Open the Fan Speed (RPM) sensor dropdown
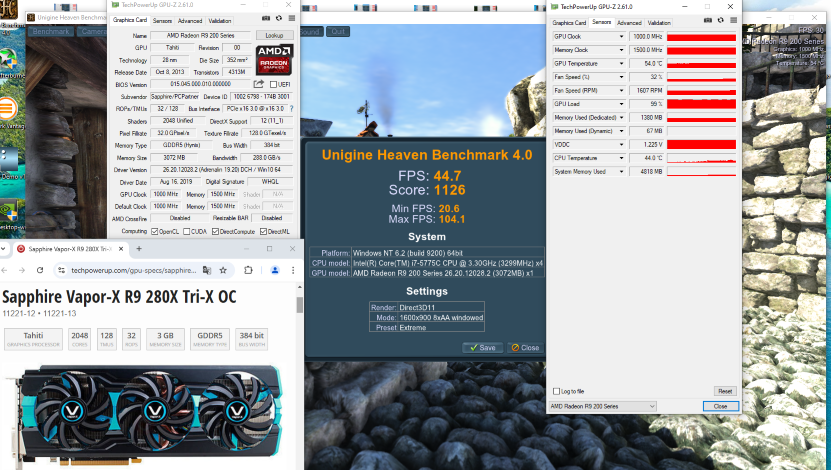The image size is (831, 470). (x=621, y=91)
